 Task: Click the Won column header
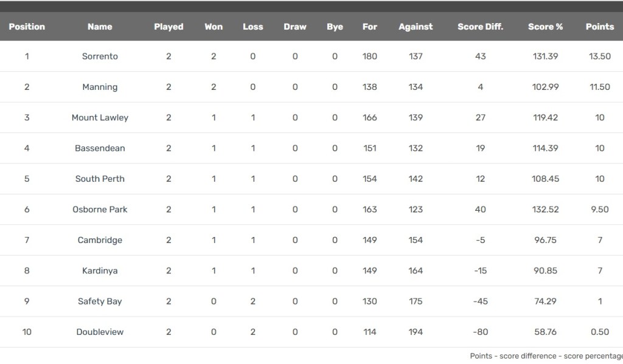point(214,27)
